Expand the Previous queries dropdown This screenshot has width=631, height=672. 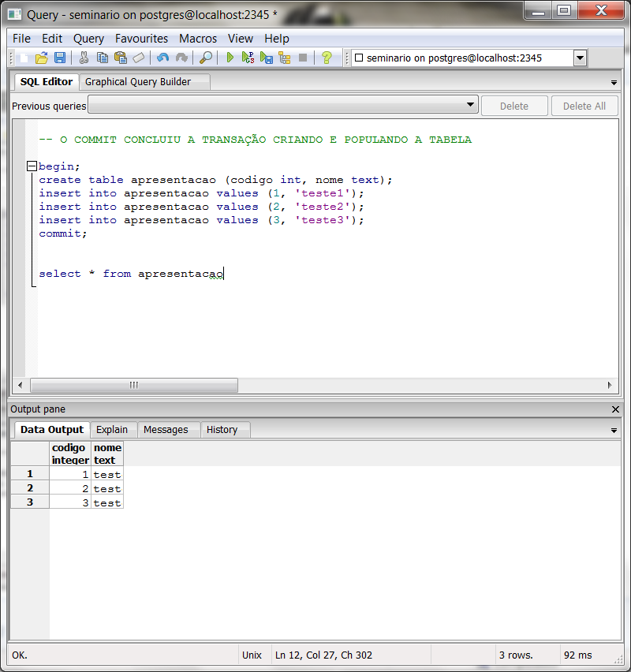470,105
